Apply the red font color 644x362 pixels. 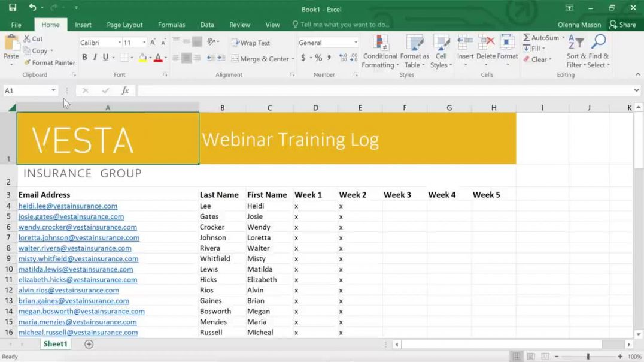[x=158, y=58]
